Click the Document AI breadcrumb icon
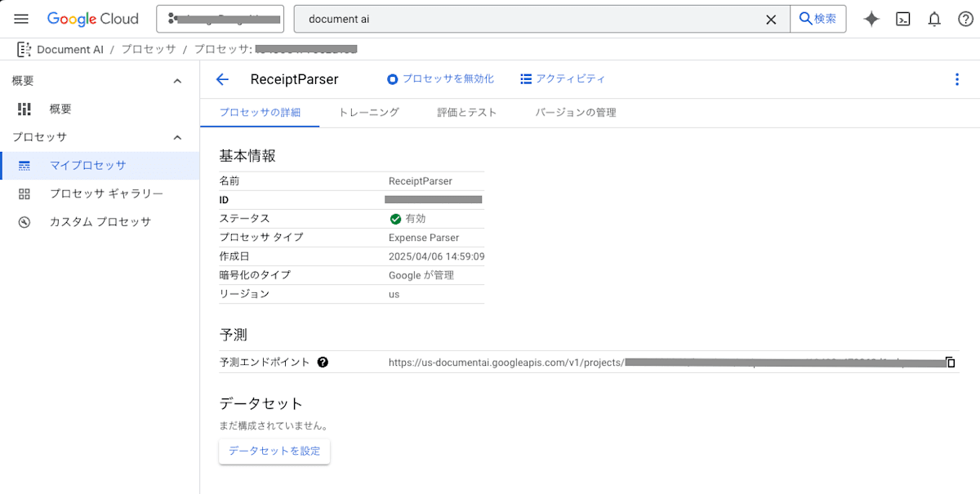 24,49
